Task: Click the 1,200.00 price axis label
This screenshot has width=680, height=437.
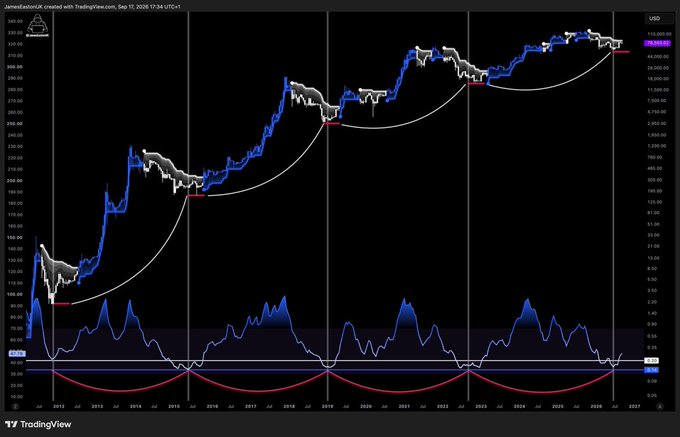Action: 655,146
